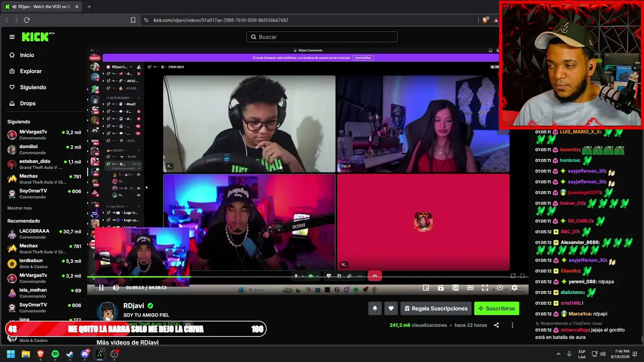Open RDjavi's avatar below the video
The height and width of the screenshot is (362, 644).
107,312
